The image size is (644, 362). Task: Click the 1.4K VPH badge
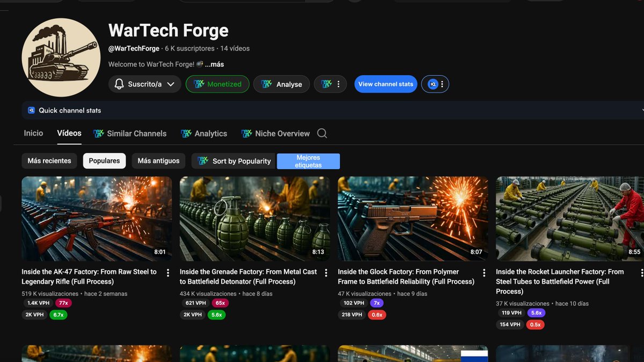coord(38,303)
